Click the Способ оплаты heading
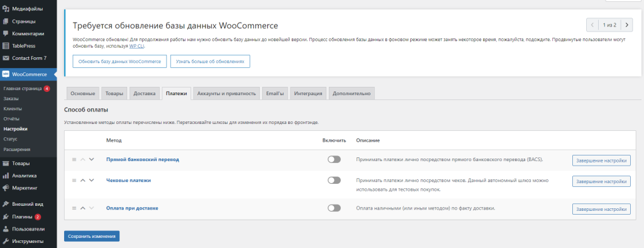The width and height of the screenshot is (644, 248). coord(86,110)
